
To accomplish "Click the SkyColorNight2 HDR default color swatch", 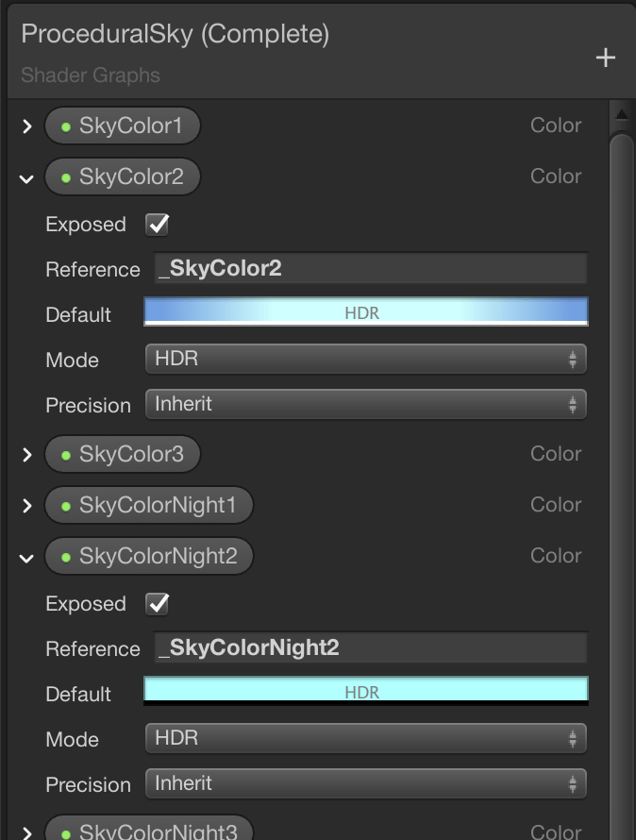I will tap(365, 691).
